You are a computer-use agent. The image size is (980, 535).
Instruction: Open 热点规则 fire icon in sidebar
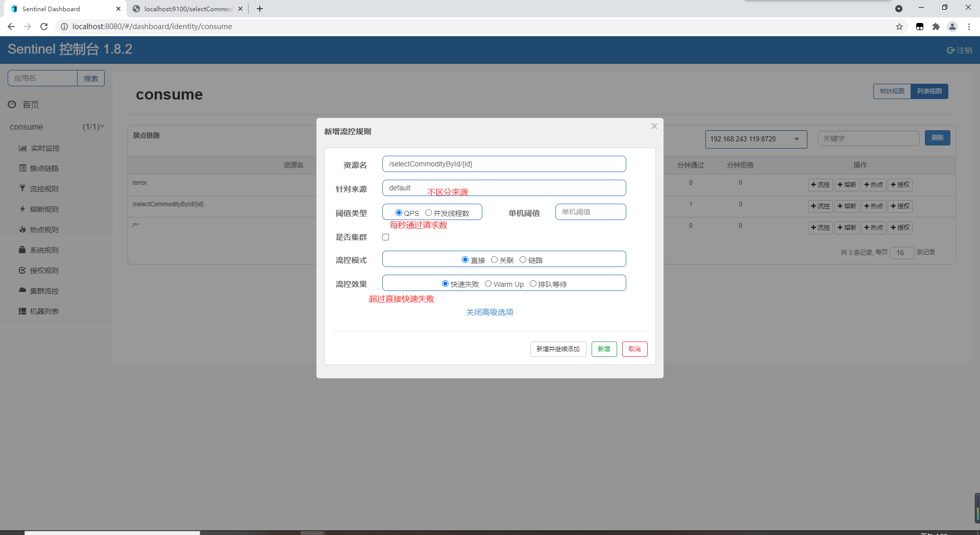tap(22, 229)
